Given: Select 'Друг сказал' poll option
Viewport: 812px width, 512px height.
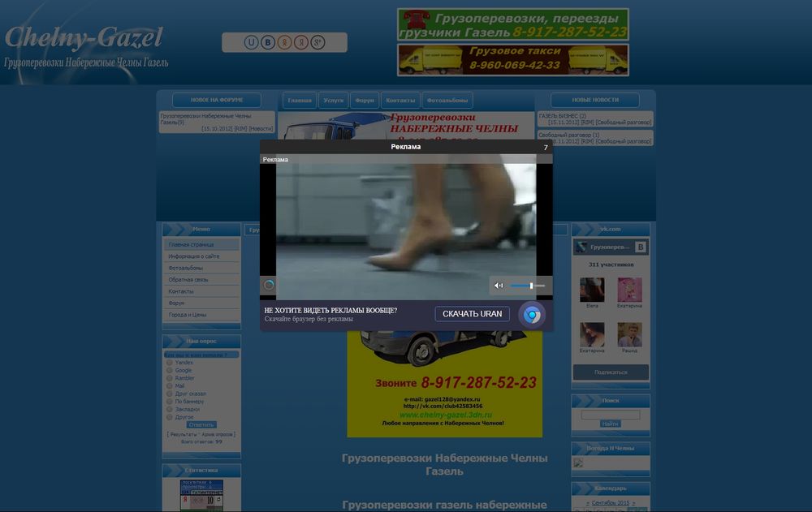Looking at the screenshot, I should [170, 394].
